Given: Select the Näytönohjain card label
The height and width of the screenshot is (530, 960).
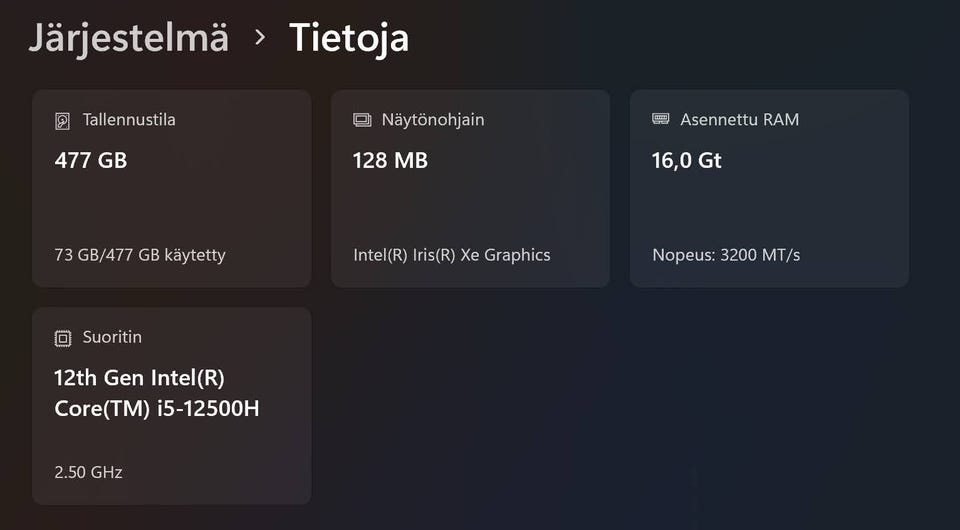Looking at the screenshot, I should (x=433, y=120).
